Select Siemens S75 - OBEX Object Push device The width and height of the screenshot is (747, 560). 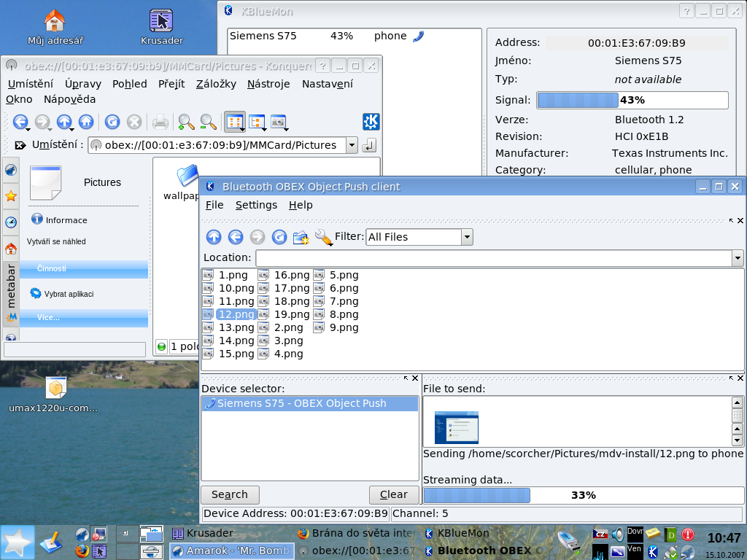[309, 403]
